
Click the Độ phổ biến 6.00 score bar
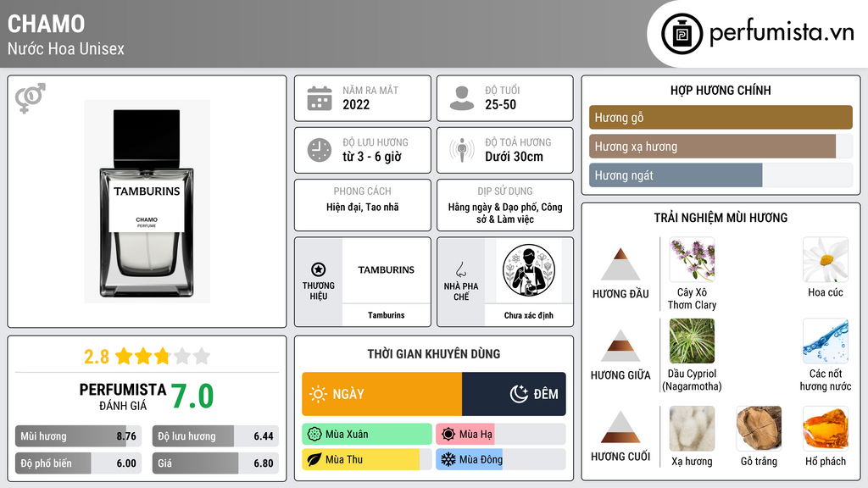[78, 463]
